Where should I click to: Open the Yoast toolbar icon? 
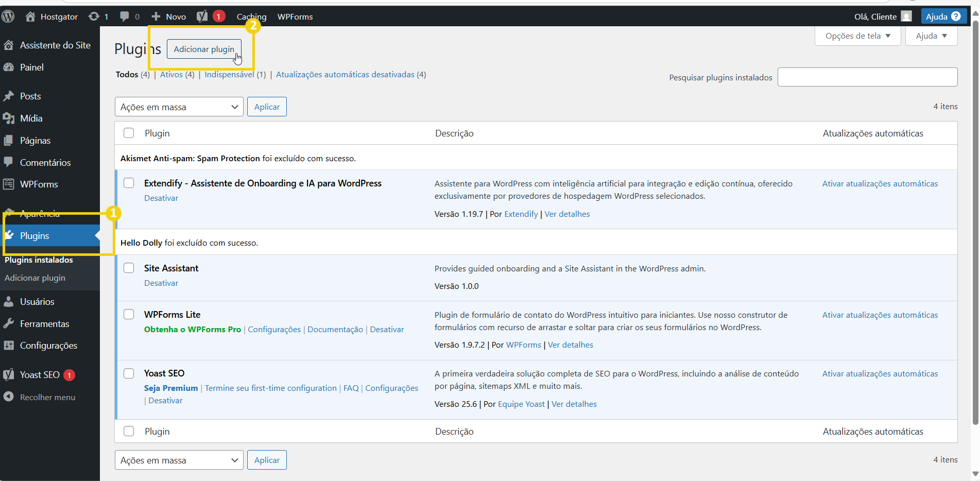click(202, 16)
